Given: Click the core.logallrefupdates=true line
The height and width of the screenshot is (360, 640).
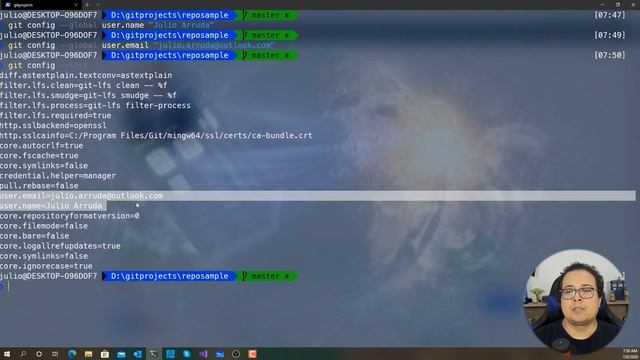Looking at the screenshot, I should point(60,246).
